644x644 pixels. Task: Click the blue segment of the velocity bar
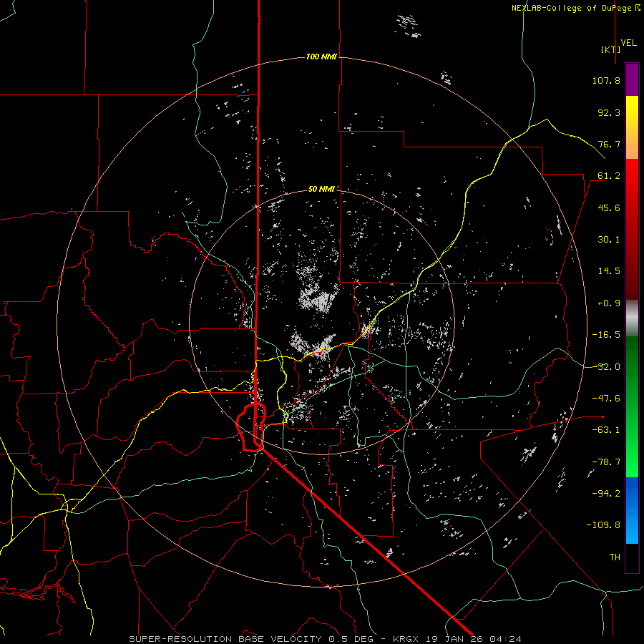(x=632, y=510)
